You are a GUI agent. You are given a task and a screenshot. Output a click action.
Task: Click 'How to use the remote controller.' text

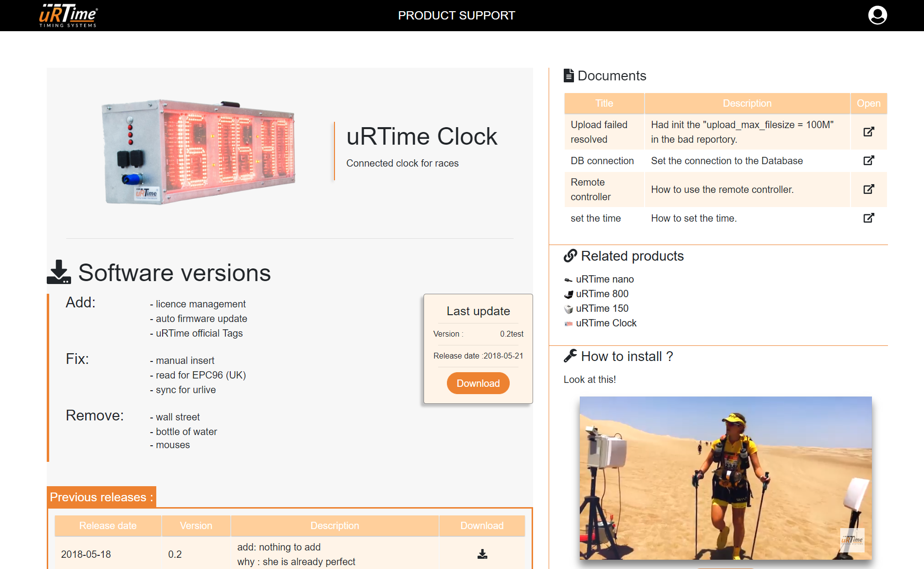722,190
